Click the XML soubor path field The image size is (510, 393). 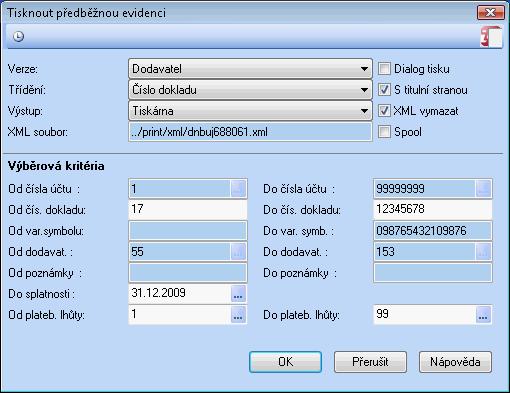pos(250,132)
